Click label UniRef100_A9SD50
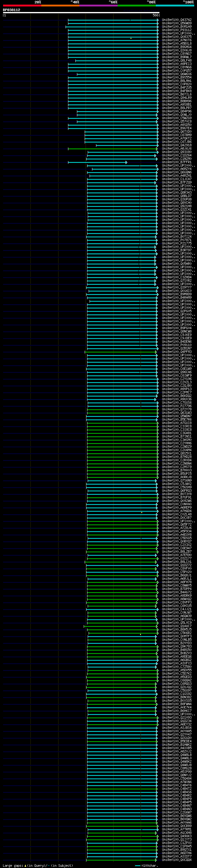Image resolution: width=197 pixels, height=868 pixels. [x=177, y=125]
